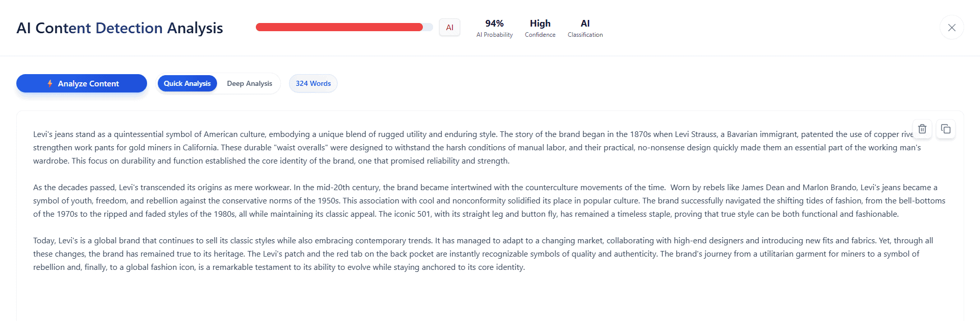Click the trash icon to delete text

click(922, 129)
